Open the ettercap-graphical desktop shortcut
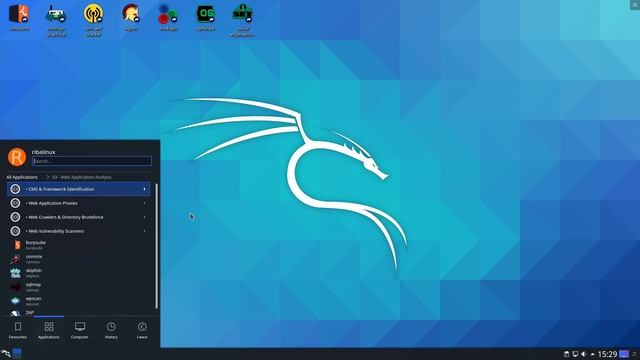640x360 pixels. (x=56, y=20)
